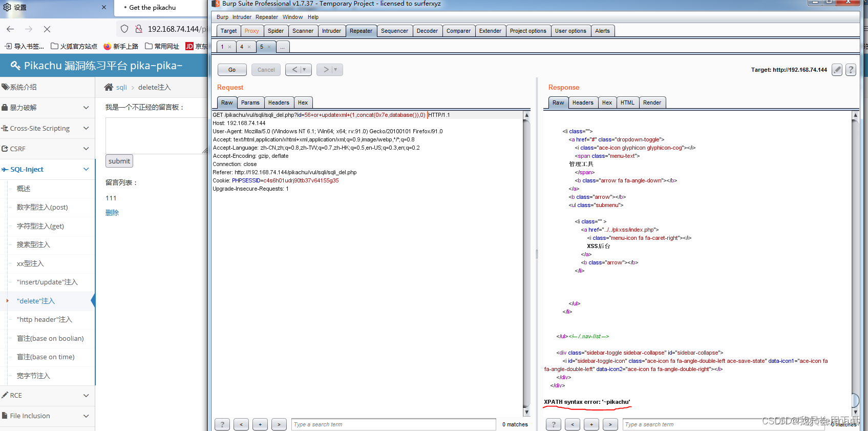
Task: Click next match in request search
Action: point(279,424)
